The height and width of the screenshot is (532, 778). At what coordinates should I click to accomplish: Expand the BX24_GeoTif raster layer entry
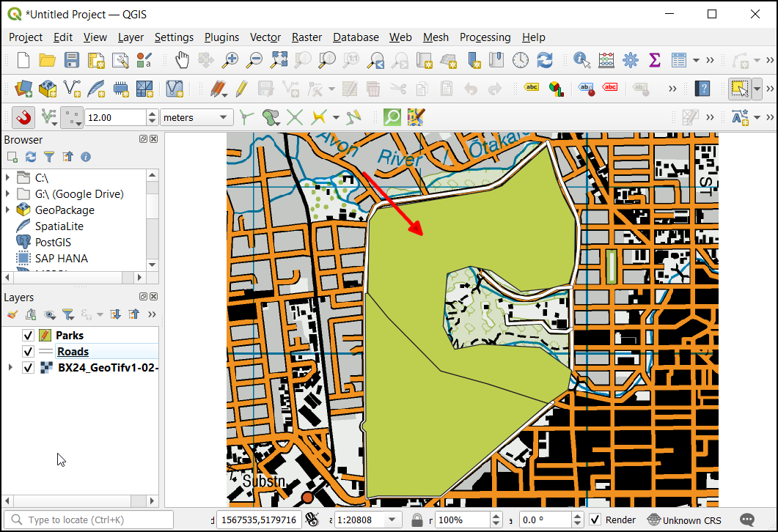(x=10, y=368)
